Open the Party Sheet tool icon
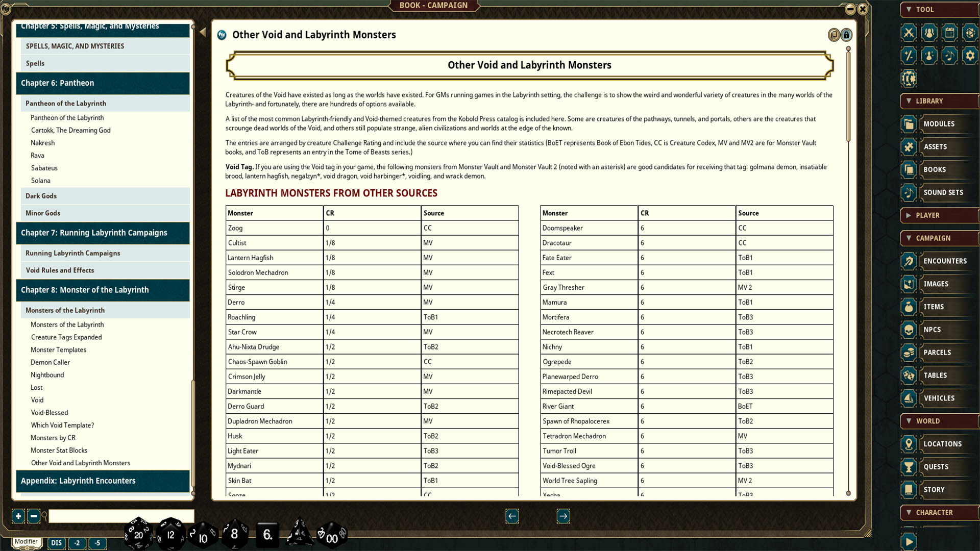The height and width of the screenshot is (551, 980). pyautogui.click(x=929, y=33)
